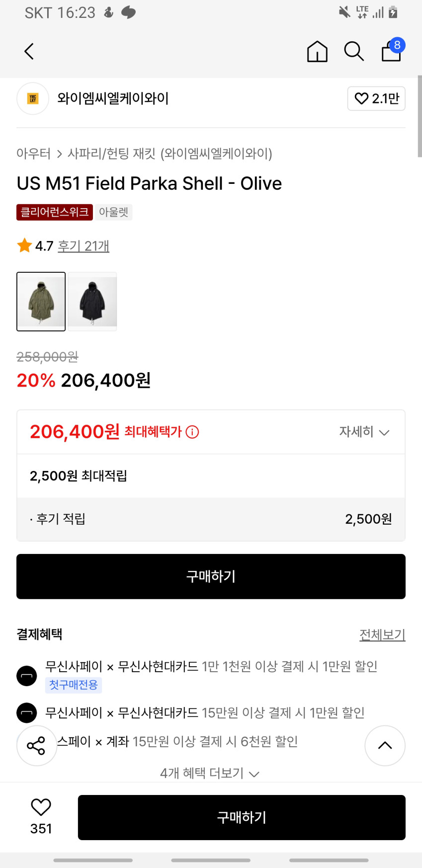Open the 후기 21개 reviews link

point(84,246)
